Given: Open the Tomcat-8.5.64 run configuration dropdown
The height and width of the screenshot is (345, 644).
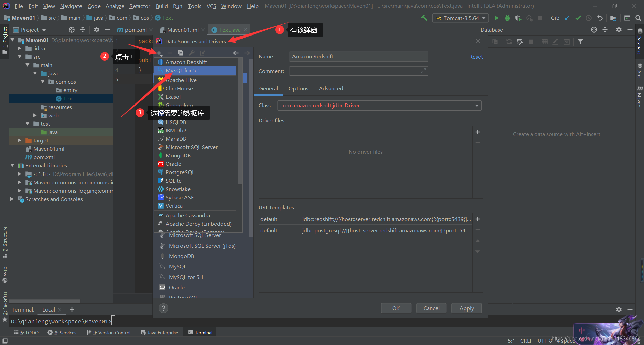Looking at the screenshot, I should (461, 18).
